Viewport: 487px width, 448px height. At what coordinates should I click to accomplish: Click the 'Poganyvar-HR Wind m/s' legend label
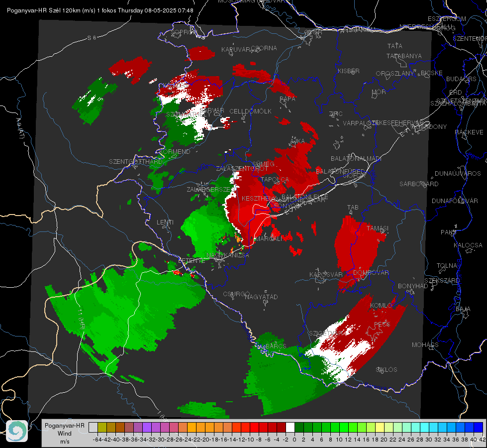pos(65,434)
